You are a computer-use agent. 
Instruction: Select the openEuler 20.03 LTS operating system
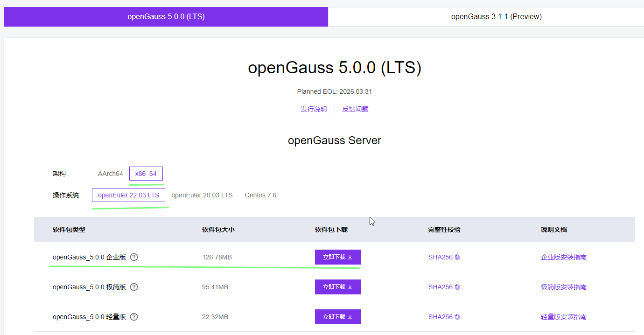(202, 195)
